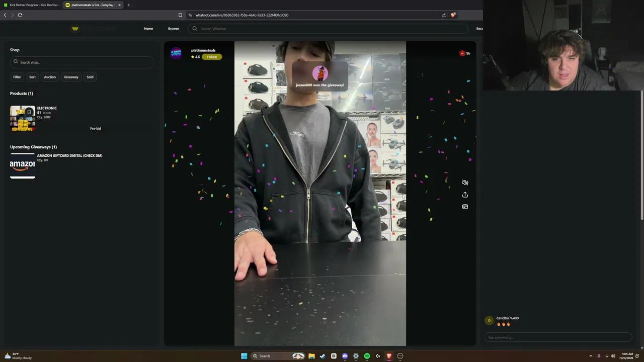Open ELECTRONIC product title
The width and height of the screenshot is (644, 362).
tap(47, 108)
